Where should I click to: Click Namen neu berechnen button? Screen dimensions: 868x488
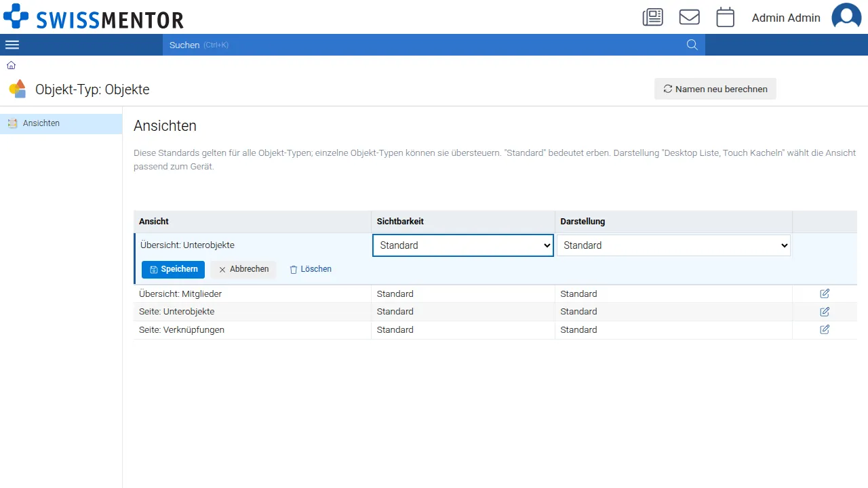[715, 89]
